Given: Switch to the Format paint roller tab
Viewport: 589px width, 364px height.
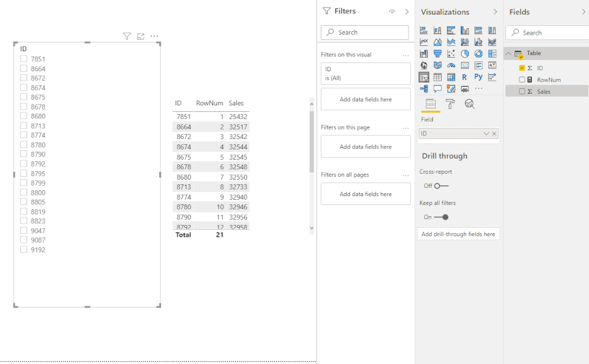Looking at the screenshot, I should (x=450, y=104).
